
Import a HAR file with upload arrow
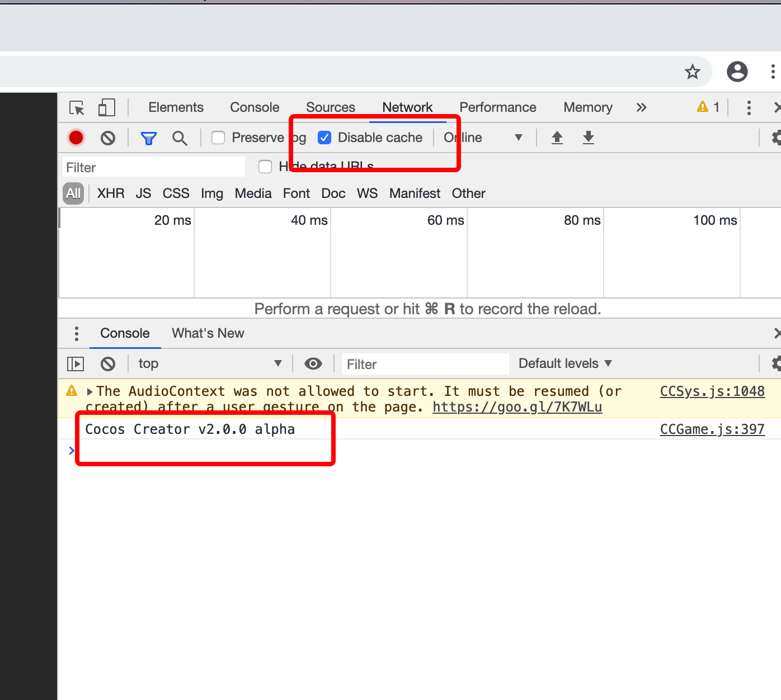click(557, 138)
